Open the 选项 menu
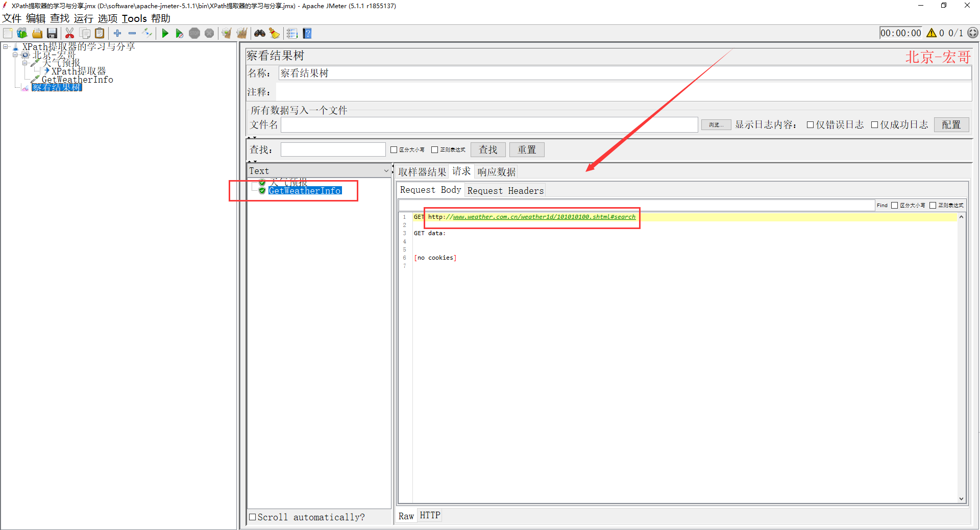980x530 pixels. click(x=108, y=18)
